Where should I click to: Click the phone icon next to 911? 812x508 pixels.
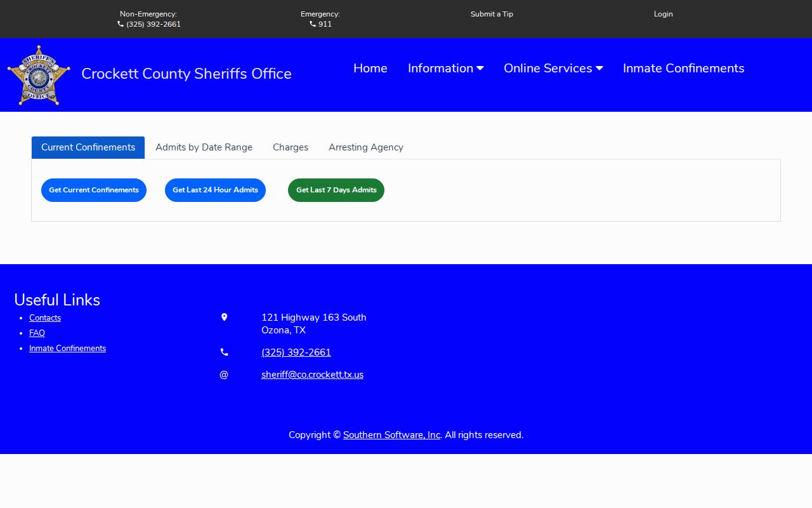click(x=313, y=24)
